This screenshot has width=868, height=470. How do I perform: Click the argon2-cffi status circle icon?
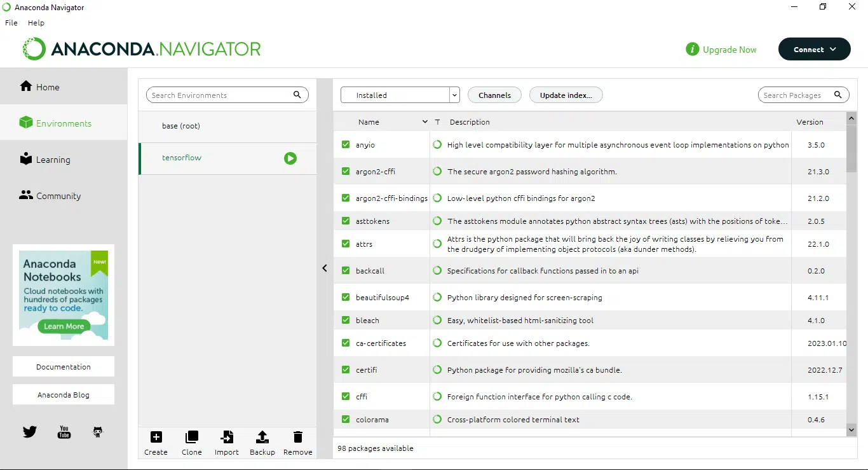[437, 171]
